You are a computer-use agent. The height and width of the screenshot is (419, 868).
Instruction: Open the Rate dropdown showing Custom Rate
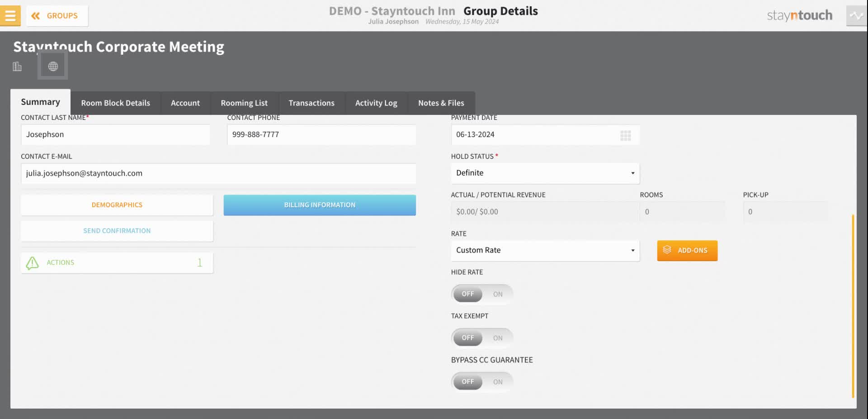(x=545, y=251)
